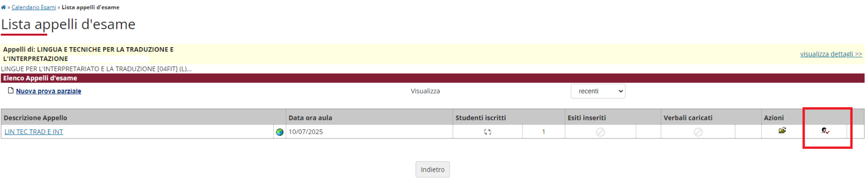Click the Indietro button
The height and width of the screenshot is (181, 868).
pyautogui.click(x=433, y=170)
